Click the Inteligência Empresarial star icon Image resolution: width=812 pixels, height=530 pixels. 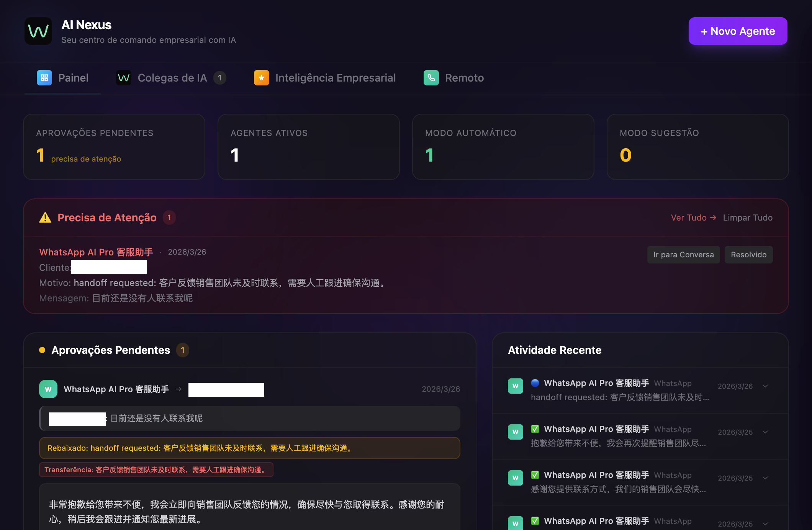(261, 78)
